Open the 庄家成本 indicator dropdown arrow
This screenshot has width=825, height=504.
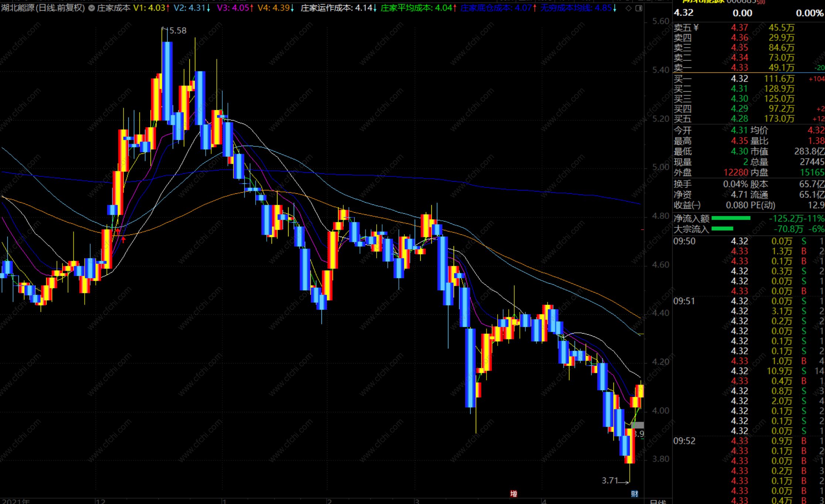pyautogui.click(x=91, y=8)
